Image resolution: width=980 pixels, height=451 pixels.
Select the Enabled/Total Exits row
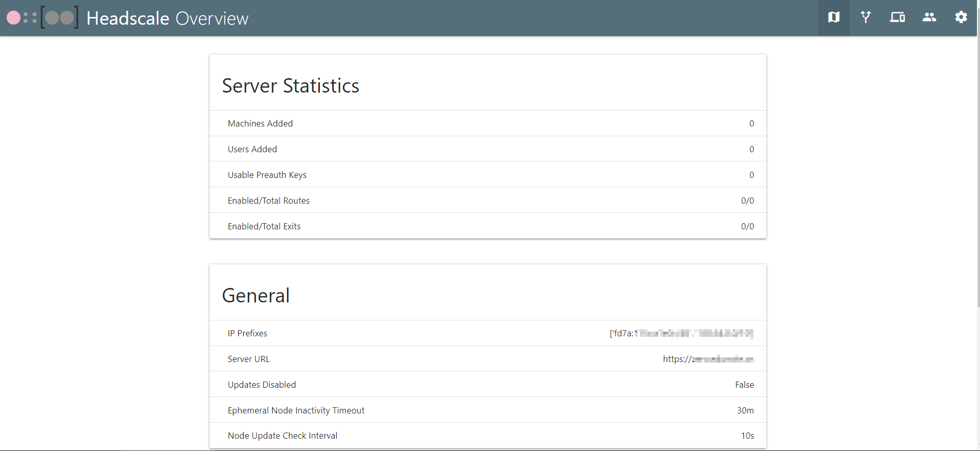(x=487, y=226)
